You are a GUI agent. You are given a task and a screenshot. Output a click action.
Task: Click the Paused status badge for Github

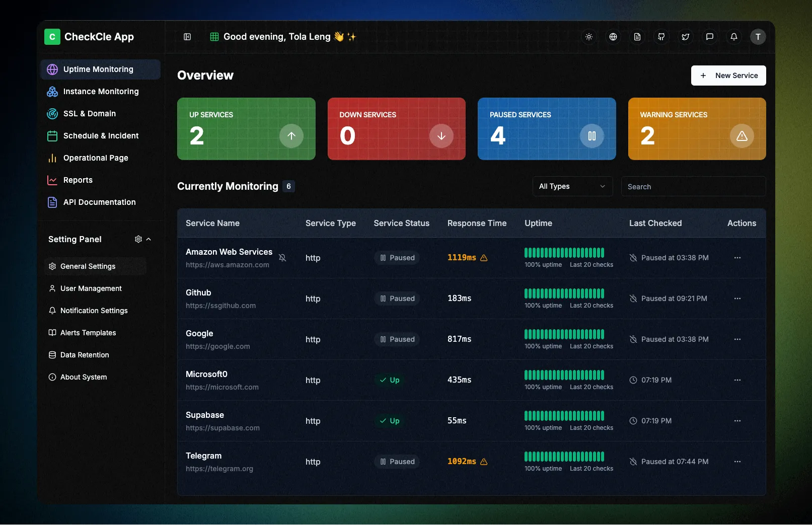click(x=397, y=298)
